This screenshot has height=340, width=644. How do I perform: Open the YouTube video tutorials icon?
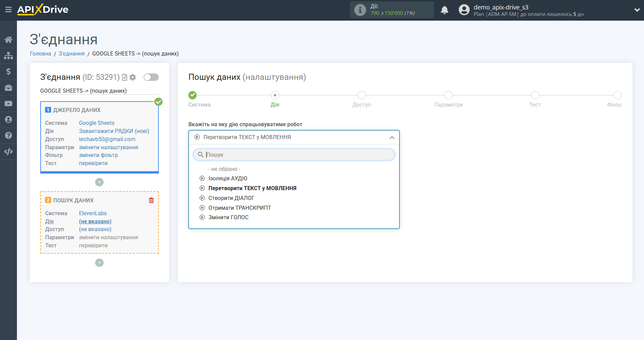coord(8,104)
